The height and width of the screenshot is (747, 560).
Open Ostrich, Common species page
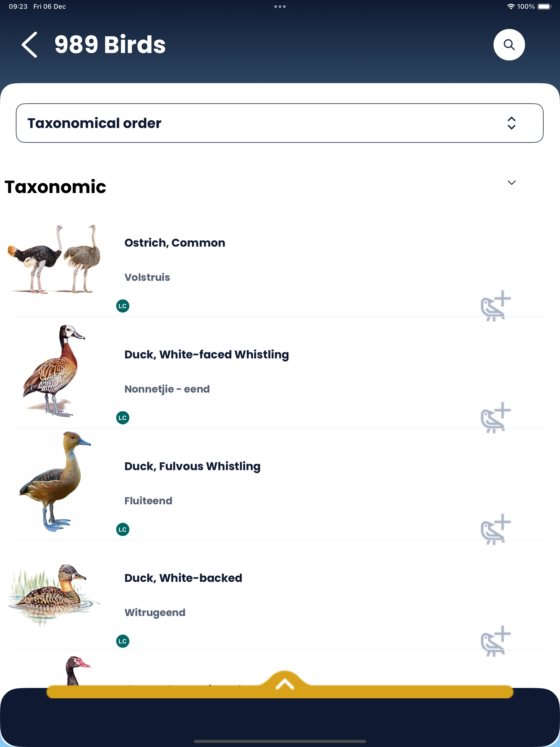[x=174, y=242]
